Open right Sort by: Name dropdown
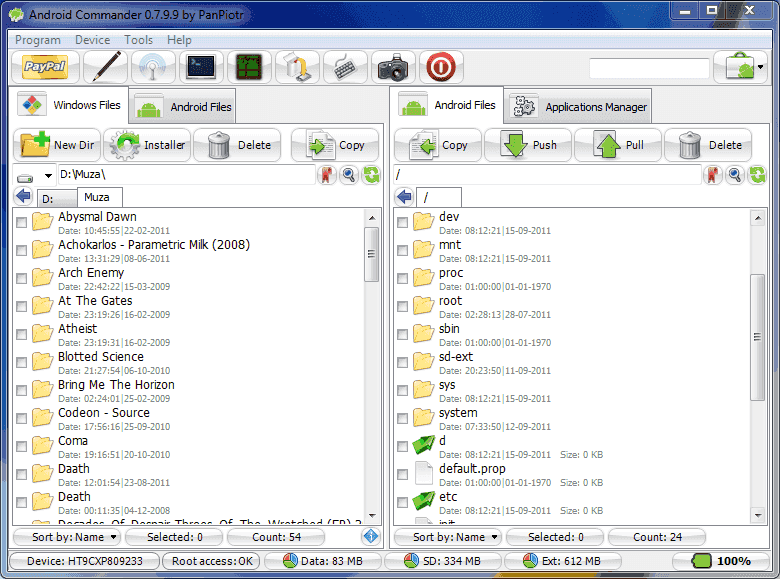This screenshot has height=579, width=780. coord(448,537)
